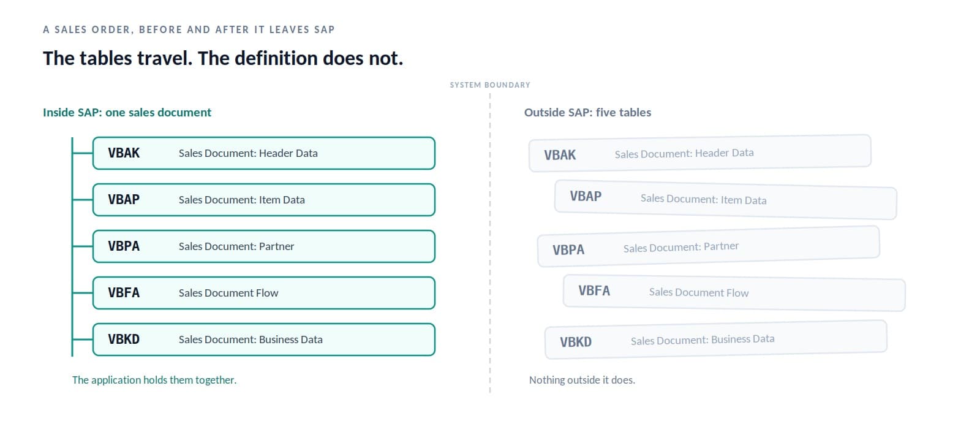
Task: Click faded 'Sales Document: Header Data' text outside SAP
Action: (684, 153)
